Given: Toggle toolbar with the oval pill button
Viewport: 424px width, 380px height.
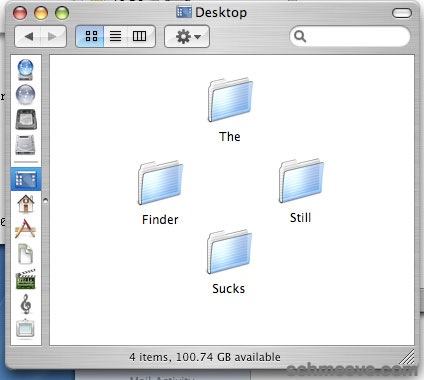Looking at the screenshot, I should [x=402, y=13].
